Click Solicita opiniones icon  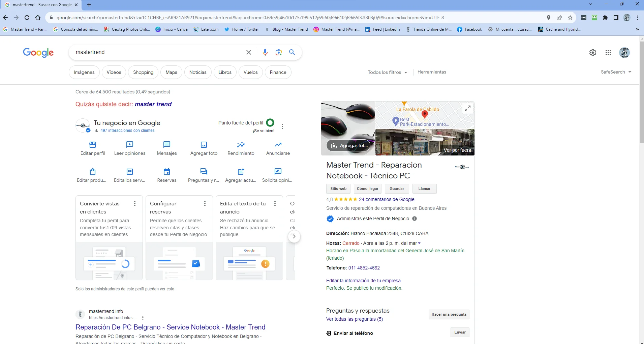[278, 172]
